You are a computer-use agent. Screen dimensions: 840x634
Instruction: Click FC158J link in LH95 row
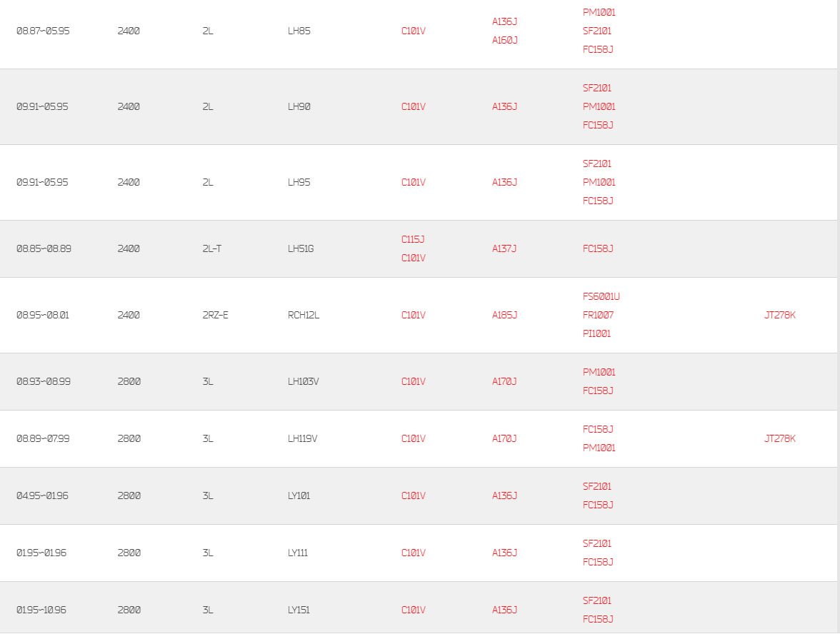tap(598, 201)
